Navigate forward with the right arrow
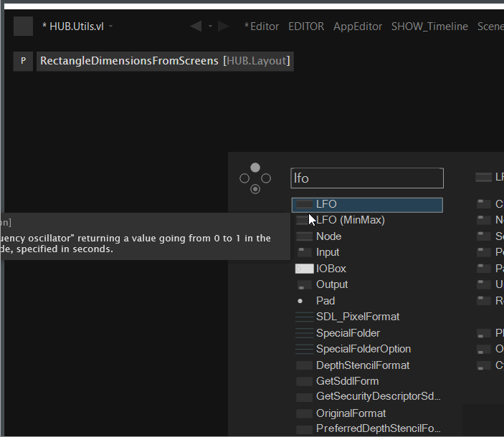The image size is (504, 437). point(224,27)
